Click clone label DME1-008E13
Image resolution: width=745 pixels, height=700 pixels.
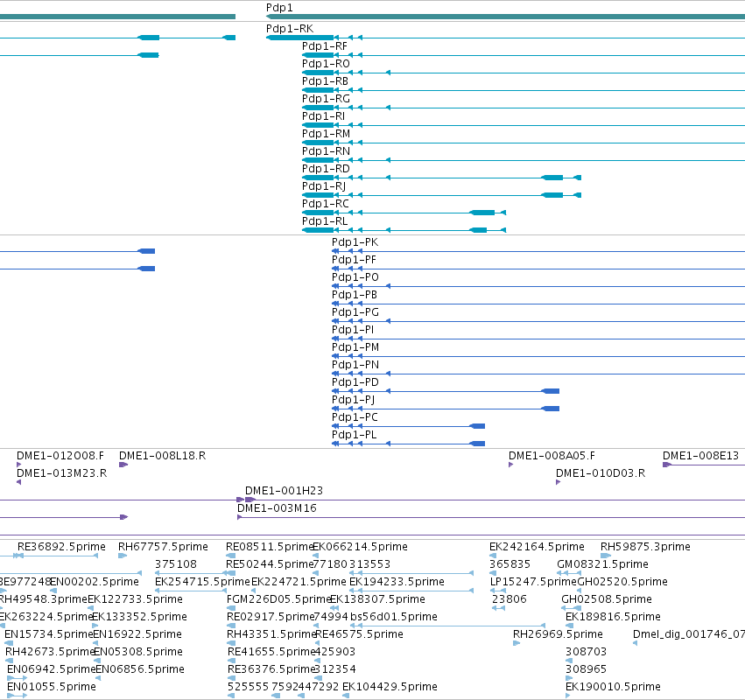click(701, 456)
